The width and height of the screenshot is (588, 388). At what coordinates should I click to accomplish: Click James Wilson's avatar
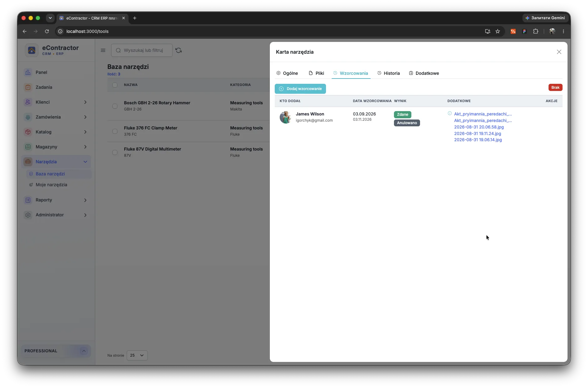(285, 117)
